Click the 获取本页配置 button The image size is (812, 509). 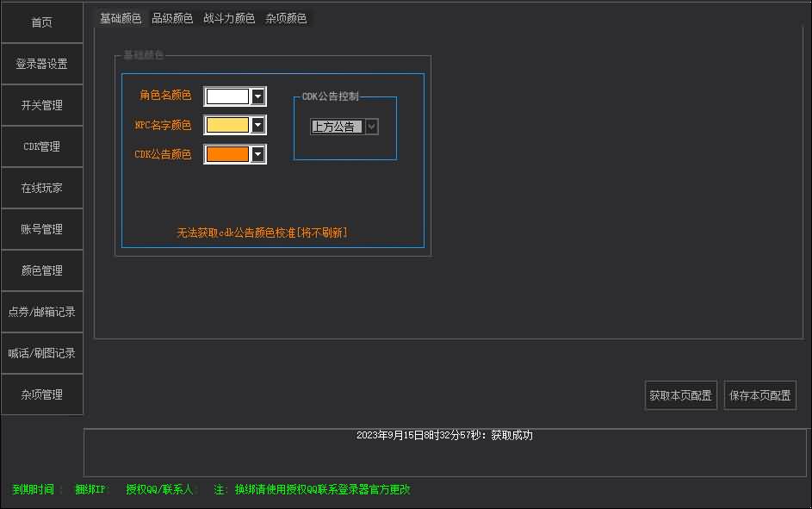(680, 395)
